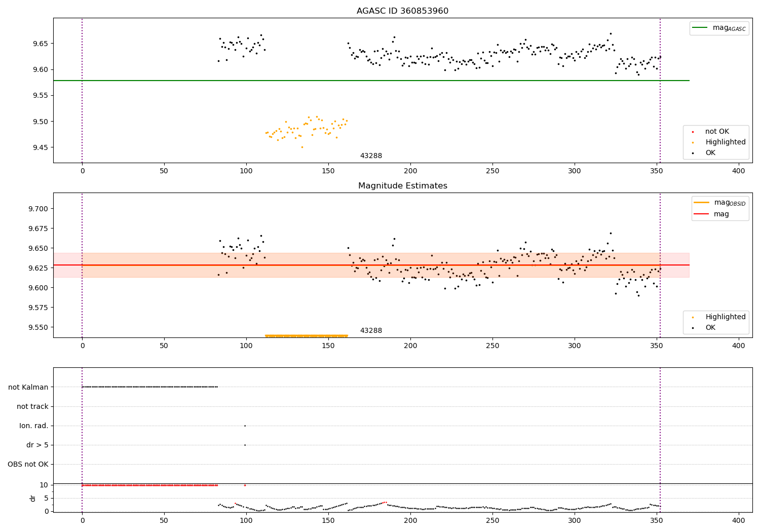
Task: Click the single data point on the 'dr > 5' row
Action: pyautogui.click(x=245, y=445)
